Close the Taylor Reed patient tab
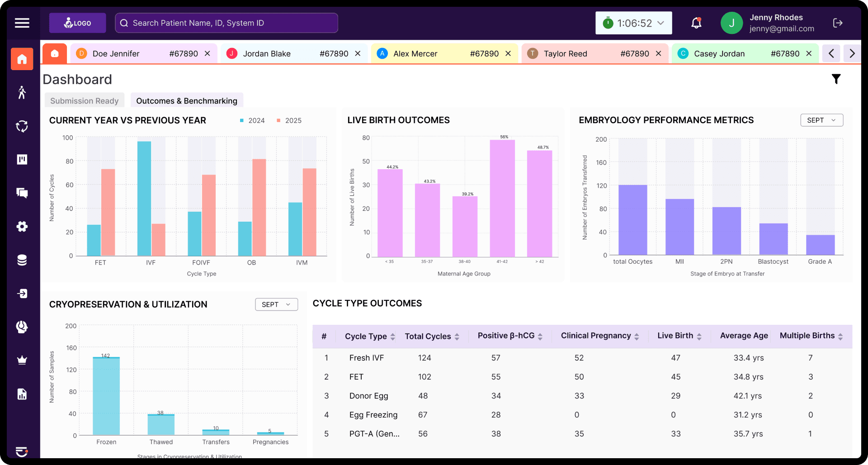868x465 pixels. [x=659, y=53]
